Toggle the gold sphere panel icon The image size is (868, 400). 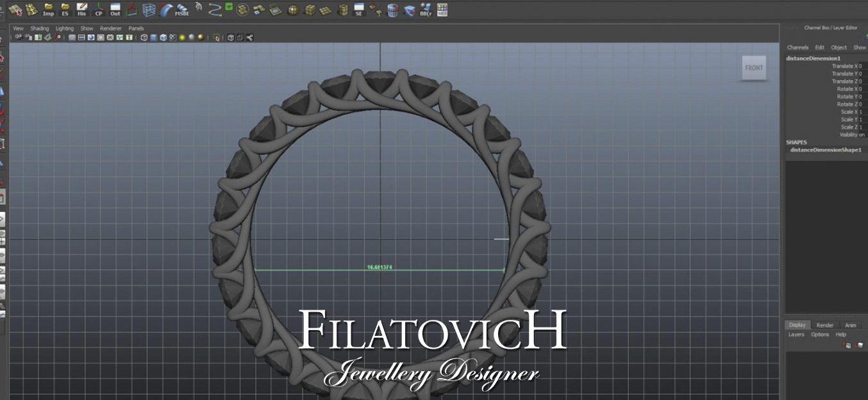coord(201,37)
